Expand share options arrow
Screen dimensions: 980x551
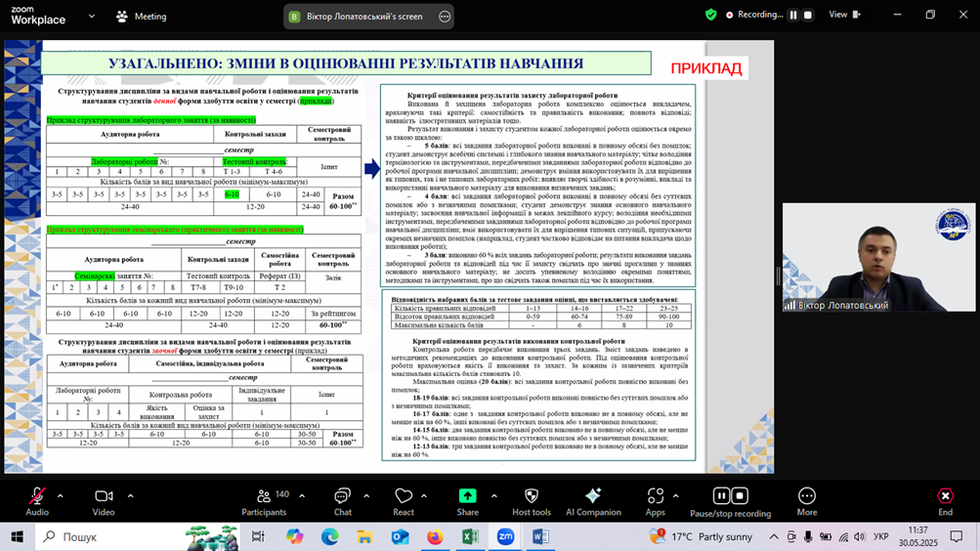click(x=493, y=496)
